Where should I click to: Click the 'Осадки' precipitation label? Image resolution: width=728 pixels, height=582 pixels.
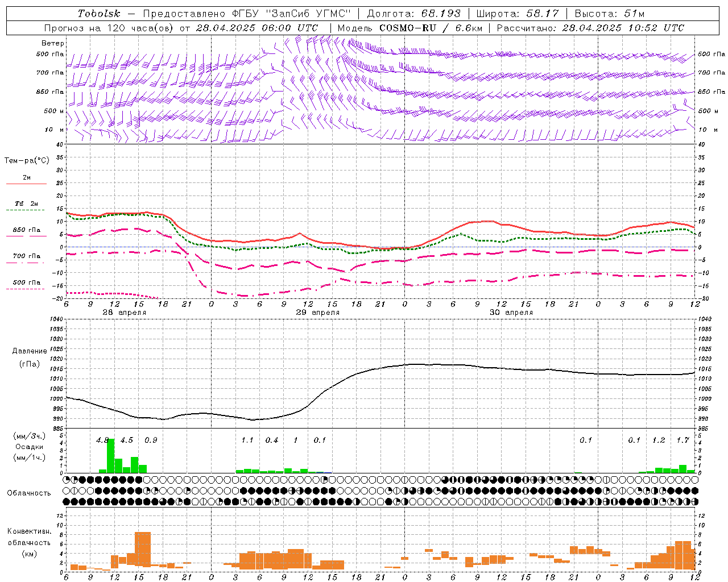click(x=30, y=447)
